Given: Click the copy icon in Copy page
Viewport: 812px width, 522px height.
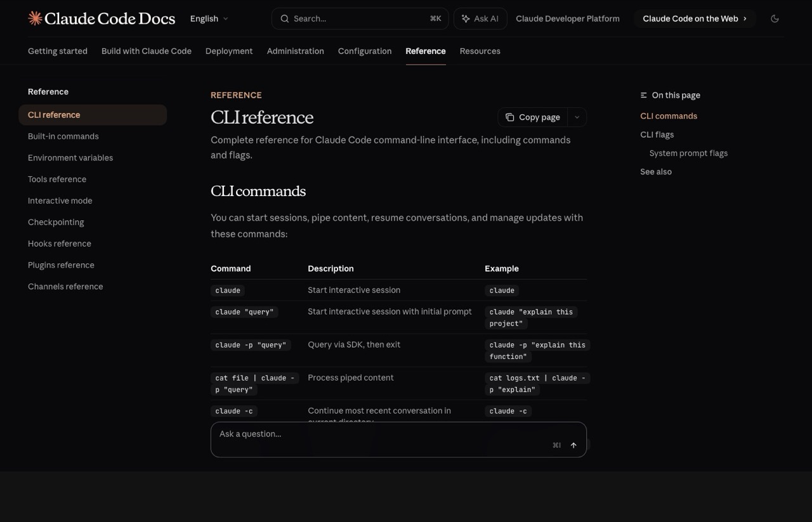Looking at the screenshot, I should click(510, 117).
